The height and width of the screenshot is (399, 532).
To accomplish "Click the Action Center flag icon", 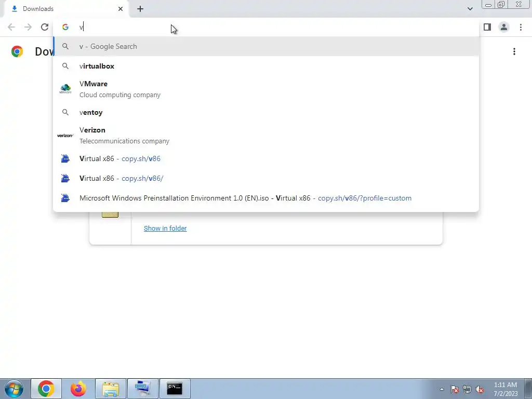I will pos(455,389).
